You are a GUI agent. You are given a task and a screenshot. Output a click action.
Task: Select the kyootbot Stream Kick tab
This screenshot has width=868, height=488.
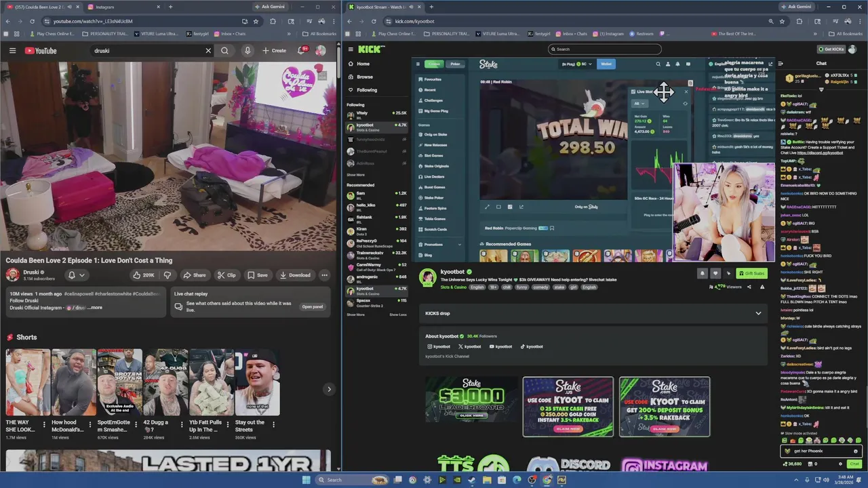tap(383, 7)
